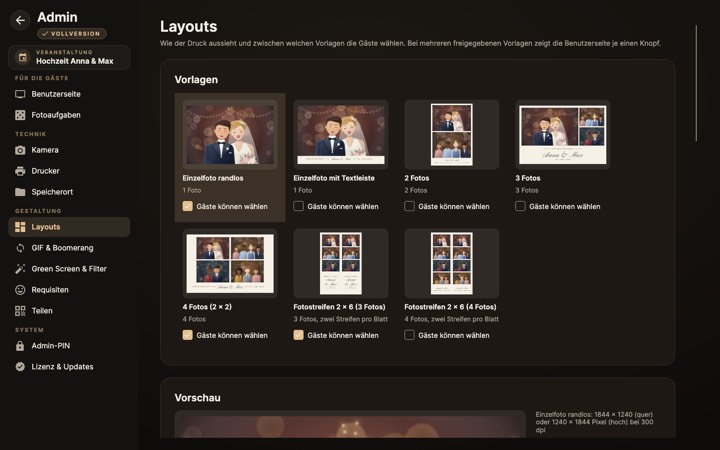The height and width of the screenshot is (450, 720).
Task: Select the 2 Fotos template thumbnail
Action: [452, 135]
